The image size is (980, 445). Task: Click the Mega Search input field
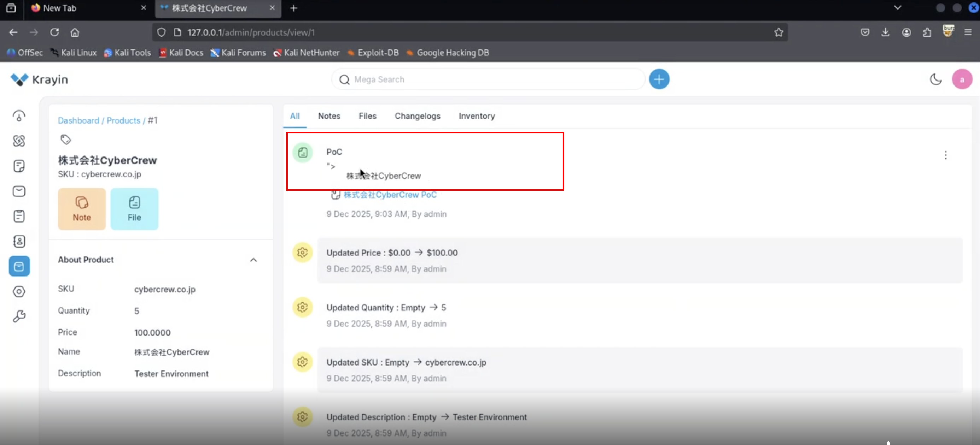tap(488, 79)
